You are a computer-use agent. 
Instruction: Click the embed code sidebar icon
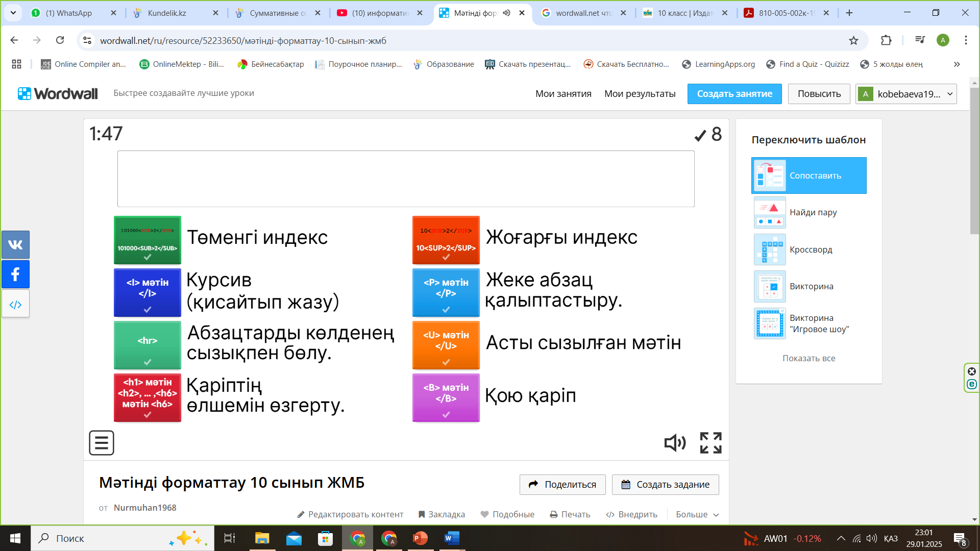[x=15, y=305]
